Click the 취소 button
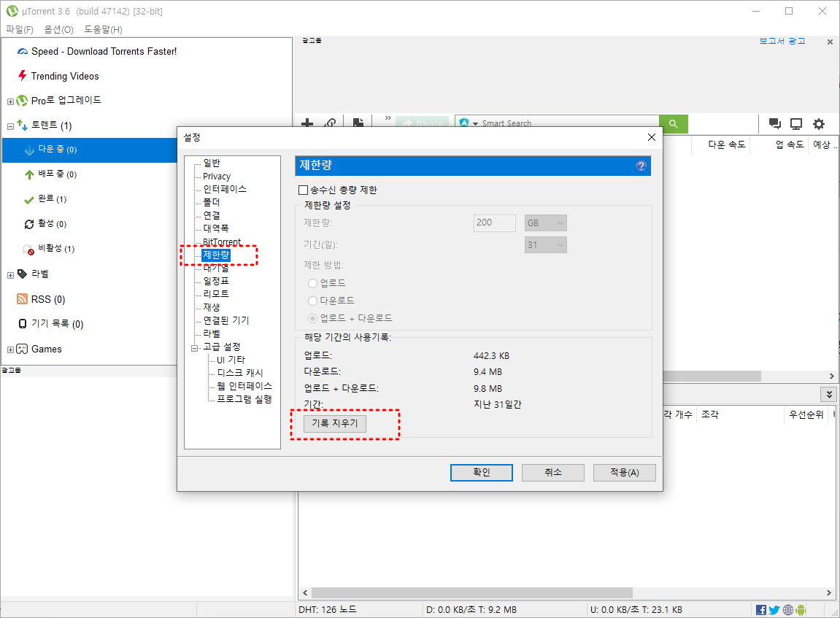 click(553, 472)
